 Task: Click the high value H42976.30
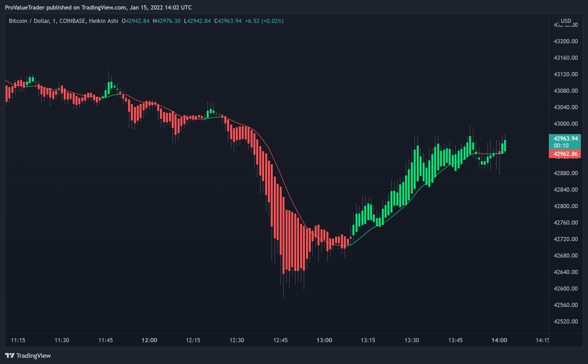[x=167, y=21]
